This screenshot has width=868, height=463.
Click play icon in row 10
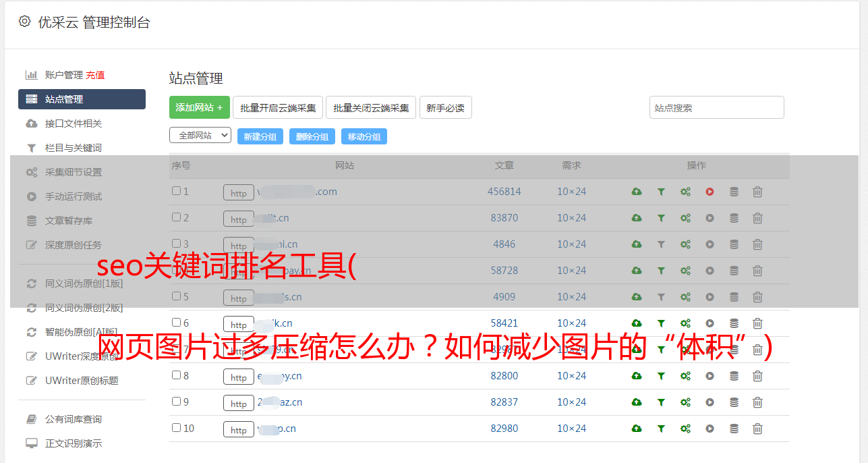pyautogui.click(x=710, y=429)
